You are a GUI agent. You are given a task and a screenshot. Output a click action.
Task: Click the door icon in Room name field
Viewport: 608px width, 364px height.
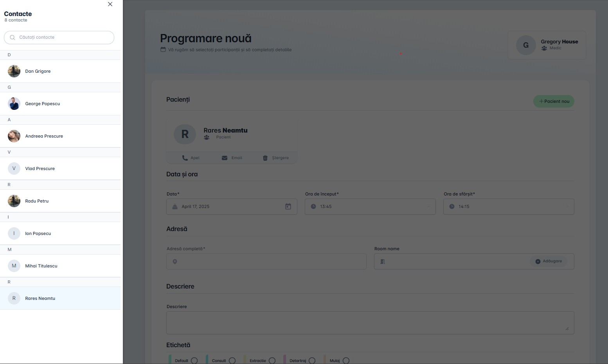click(x=383, y=262)
